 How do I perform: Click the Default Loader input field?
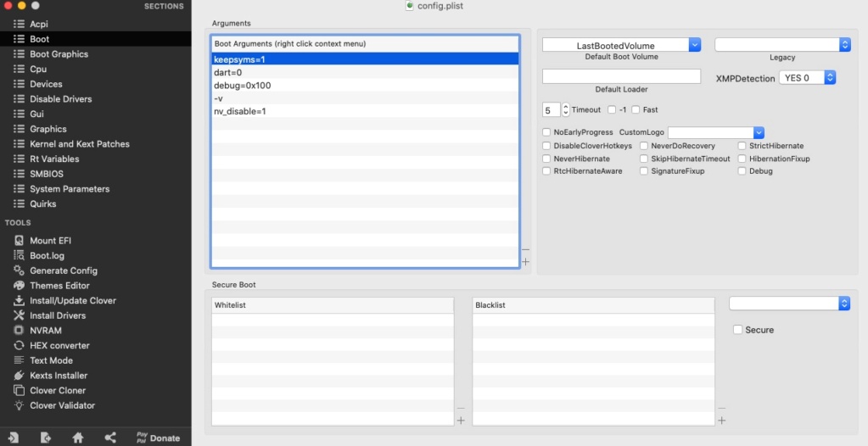621,76
